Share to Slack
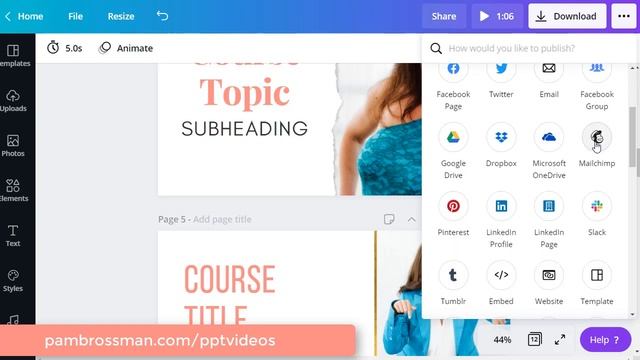Viewport: 640px width, 360px height. [x=597, y=214]
